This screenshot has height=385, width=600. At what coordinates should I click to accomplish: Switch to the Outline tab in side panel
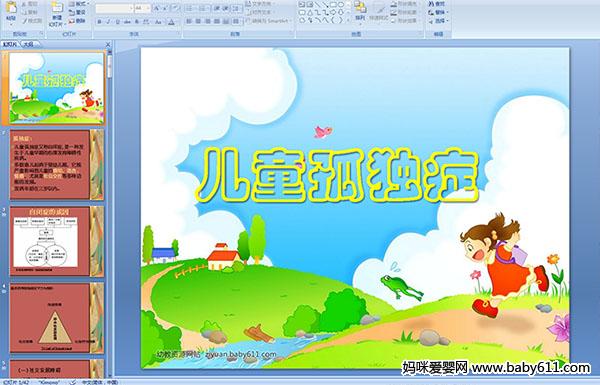28,44
